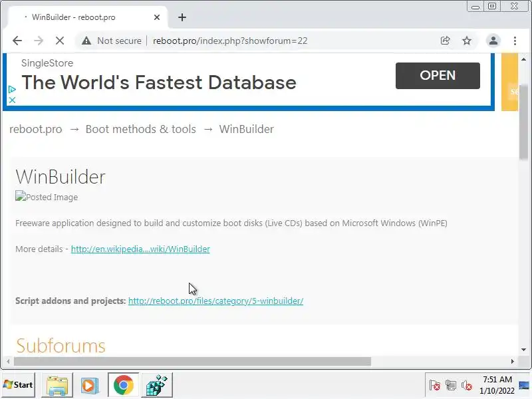Image resolution: width=532 pixels, height=399 pixels.
Task: Click the SingleStore advertiser label
Action: click(47, 63)
